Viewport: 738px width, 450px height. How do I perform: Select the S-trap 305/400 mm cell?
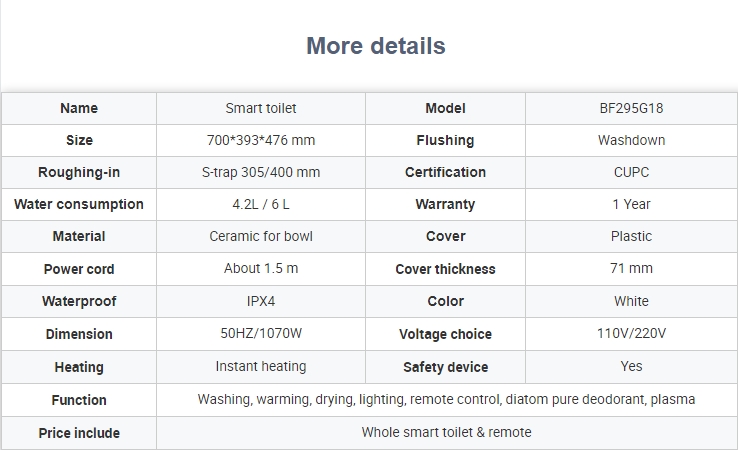click(x=261, y=172)
